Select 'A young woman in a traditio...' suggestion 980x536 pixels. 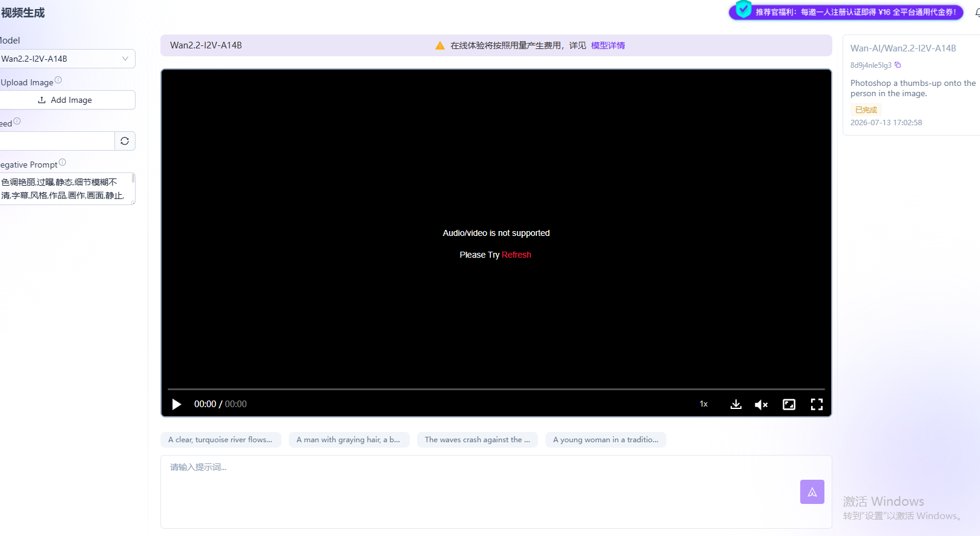605,440
